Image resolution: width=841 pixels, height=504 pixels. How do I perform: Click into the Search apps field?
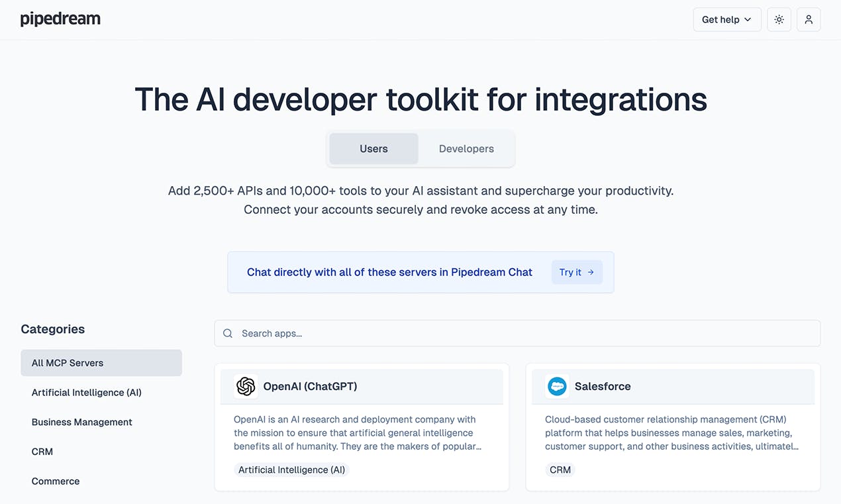[517, 333]
